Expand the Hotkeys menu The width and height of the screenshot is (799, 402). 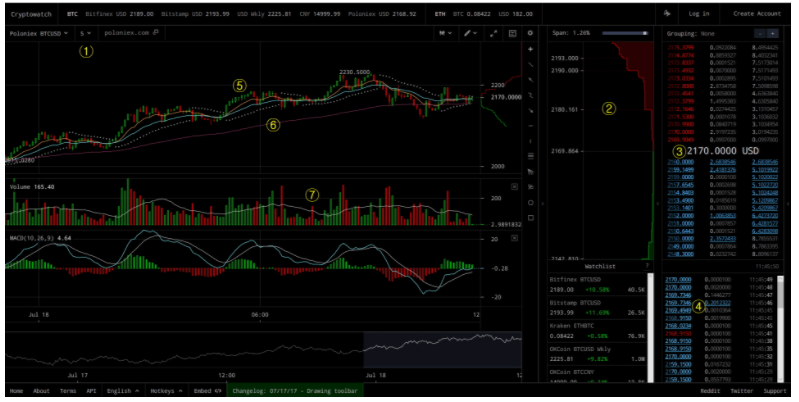click(x=165, y=391)
